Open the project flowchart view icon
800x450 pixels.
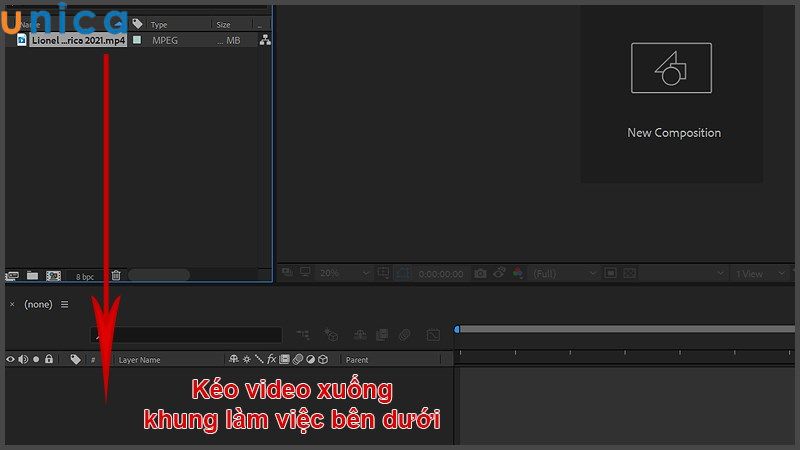pyautogui.click(x=265, y=40)
